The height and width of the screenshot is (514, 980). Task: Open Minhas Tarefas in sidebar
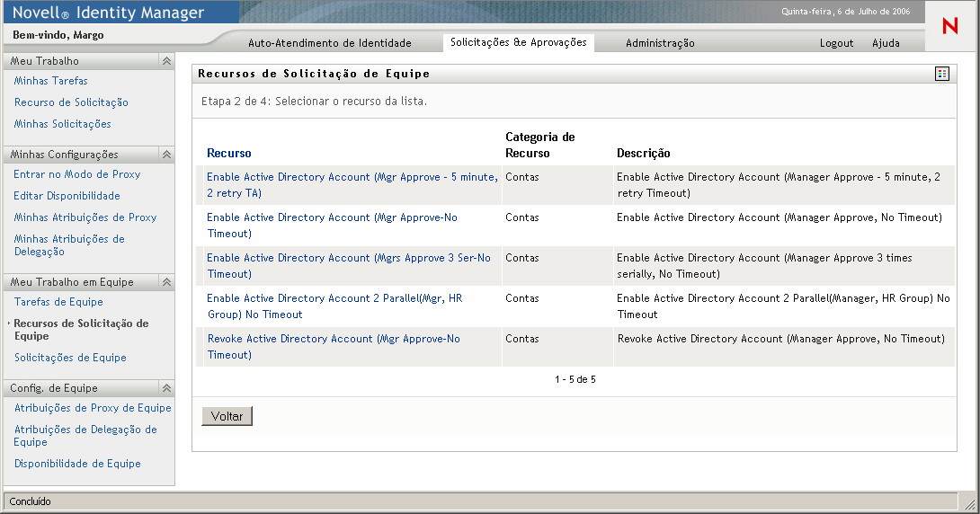point(50,81)
